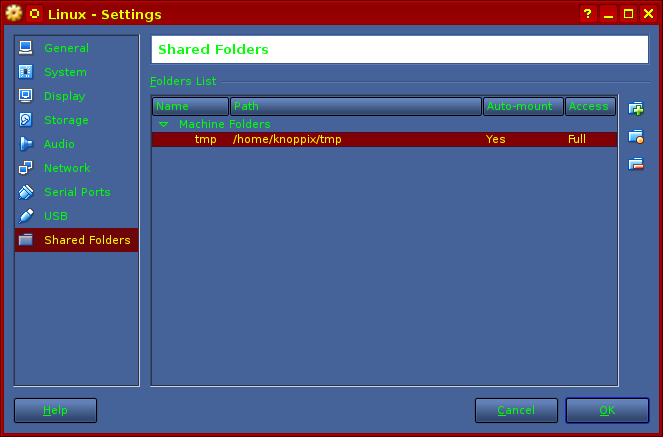Click the Auto-mount column header
Screen dimensions: 663x437
click(x=523, y=107)
